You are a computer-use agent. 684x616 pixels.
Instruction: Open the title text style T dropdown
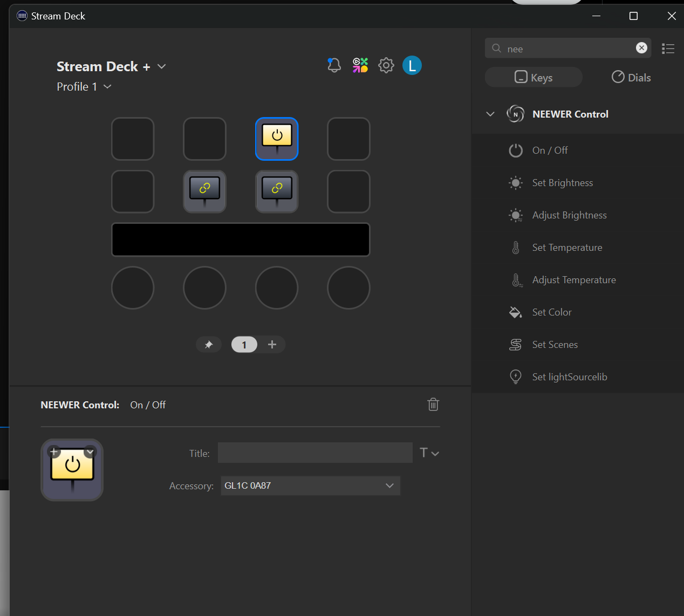429,453
